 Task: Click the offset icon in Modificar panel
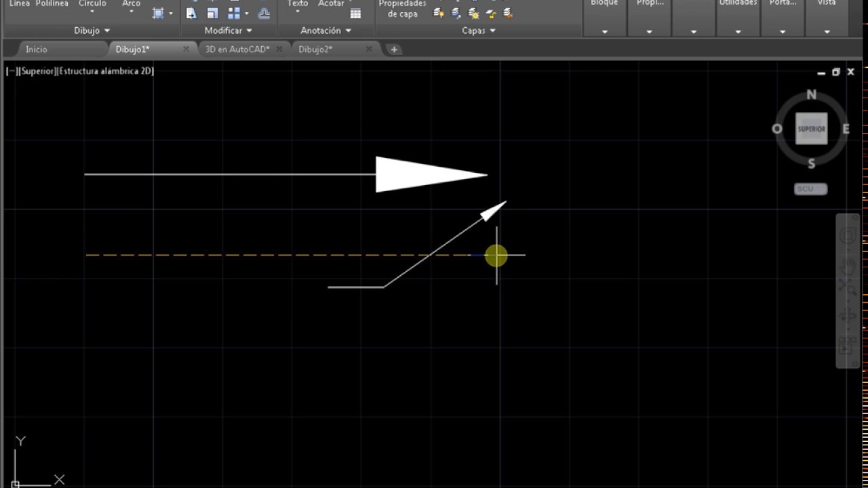pos(264,14)
